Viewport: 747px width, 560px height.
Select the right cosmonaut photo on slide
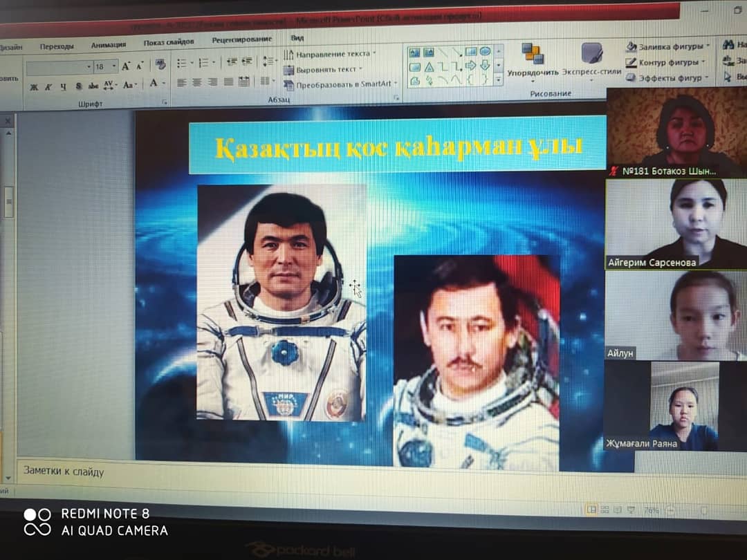477,364
